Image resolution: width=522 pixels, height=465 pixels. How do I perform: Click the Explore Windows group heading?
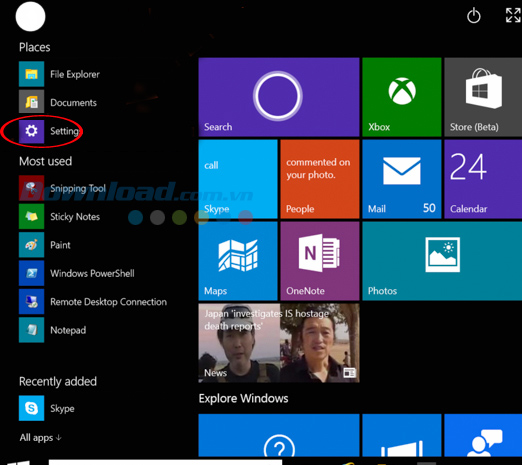tap(243, 398)
